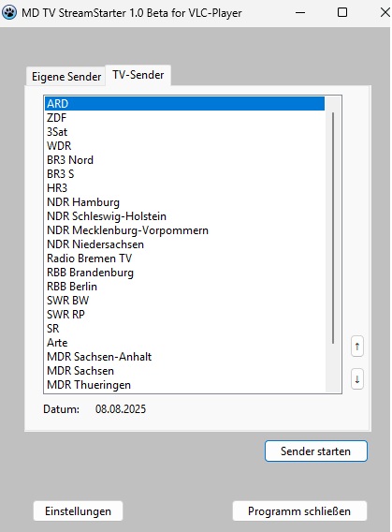Select Arte channel
This screenshot has width=392, height=532.
coord(184,343)
